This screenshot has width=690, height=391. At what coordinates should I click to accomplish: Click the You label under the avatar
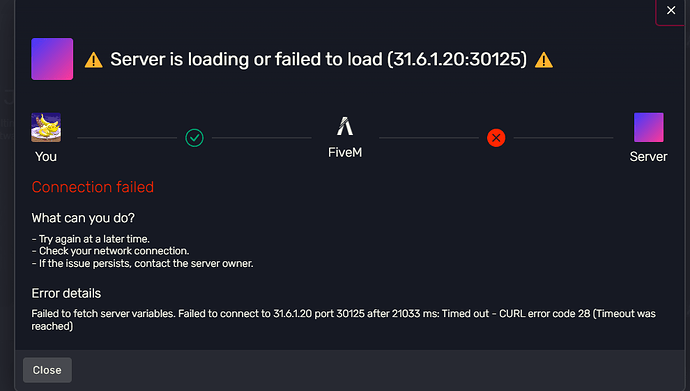[46, 157]
